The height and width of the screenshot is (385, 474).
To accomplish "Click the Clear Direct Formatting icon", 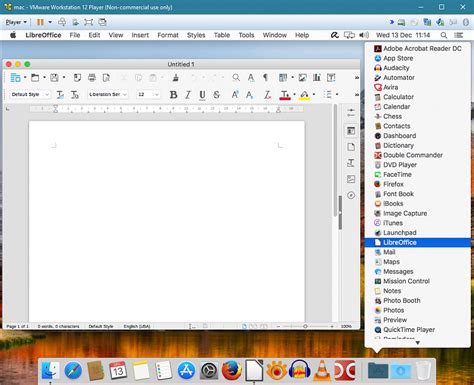I will [x=267, y=95].
